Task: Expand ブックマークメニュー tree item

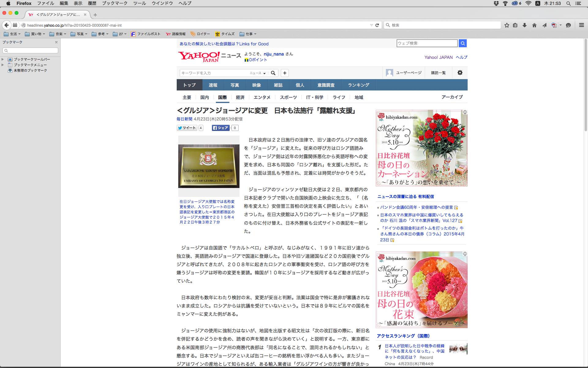Action: coord(3,65)
